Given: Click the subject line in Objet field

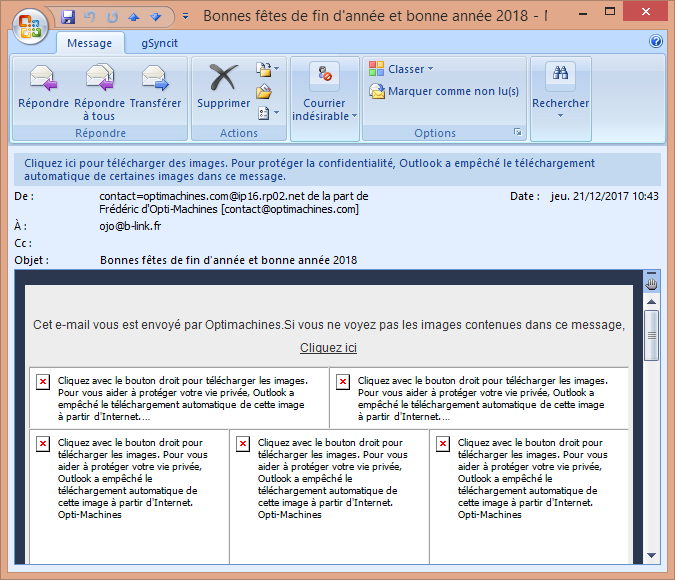Looking at the screenshot, I should click(229, 260).
